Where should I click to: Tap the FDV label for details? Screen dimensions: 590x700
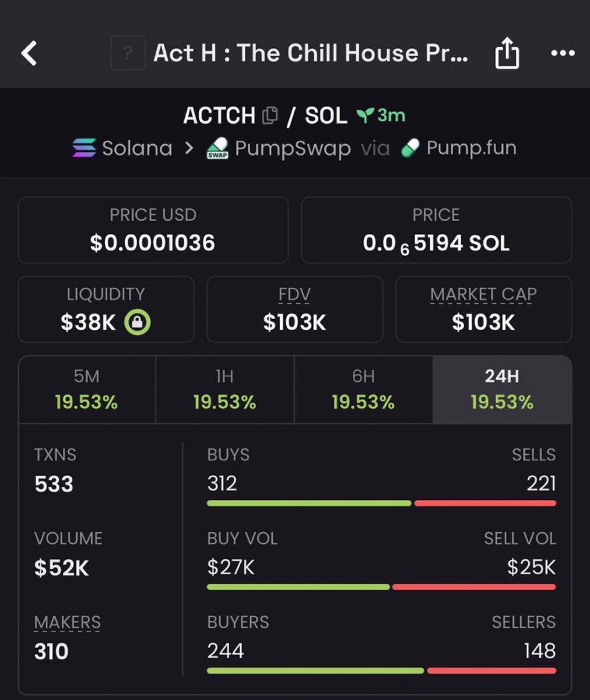[x=294, y=295]
